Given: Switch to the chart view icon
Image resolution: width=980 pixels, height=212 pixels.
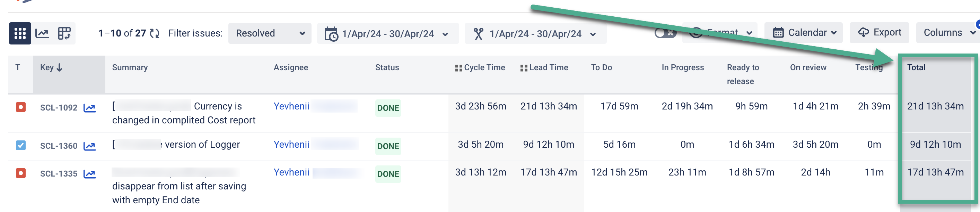Looking at the screenshot, I should tap(42, 33).
